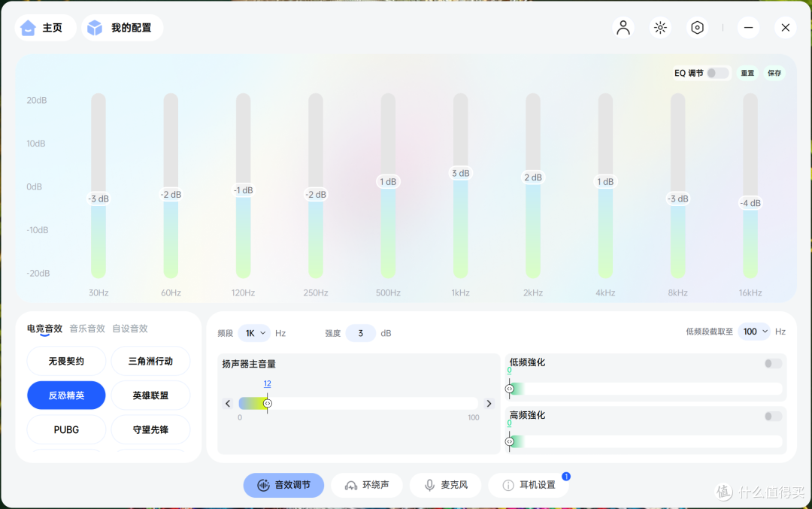Click the 强度 dB input field
This screenshot has width=812, height=509.
(360, 333)
